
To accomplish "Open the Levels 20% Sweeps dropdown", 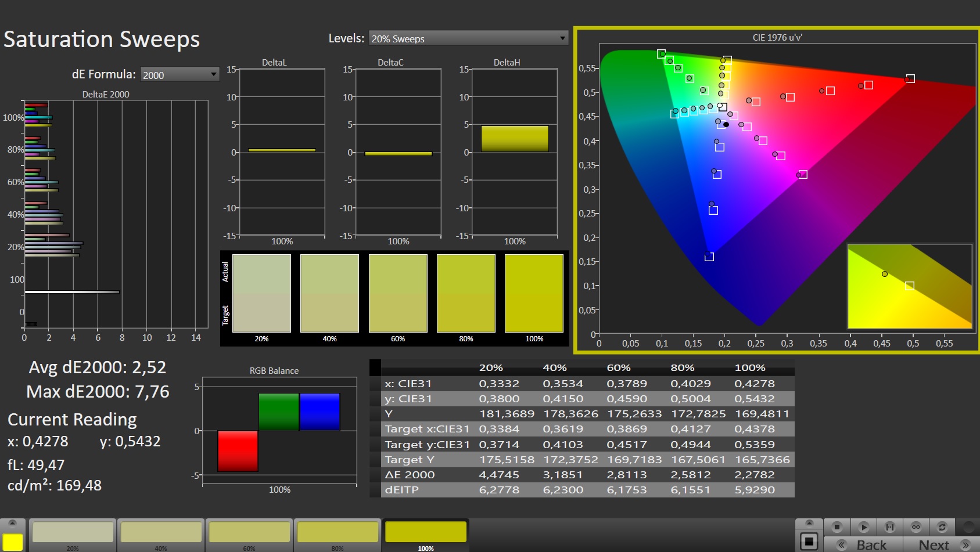I will 468,38.
